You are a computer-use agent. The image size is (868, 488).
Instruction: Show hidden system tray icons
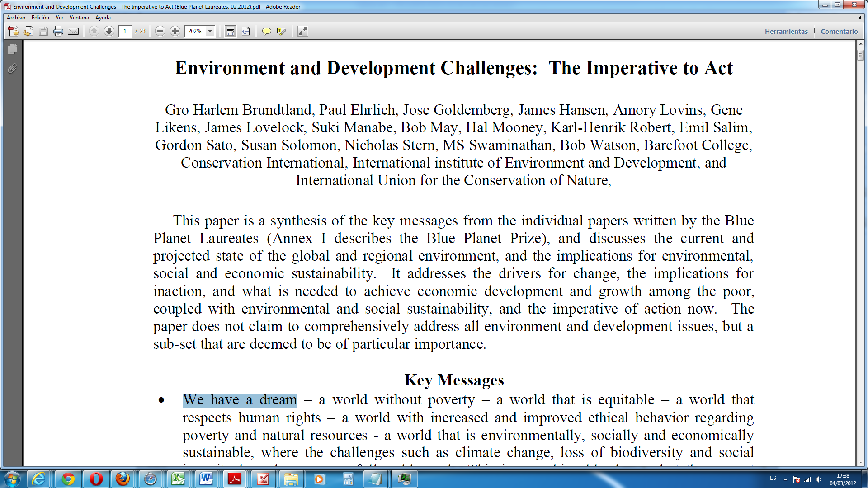click(x=785, y=479)
